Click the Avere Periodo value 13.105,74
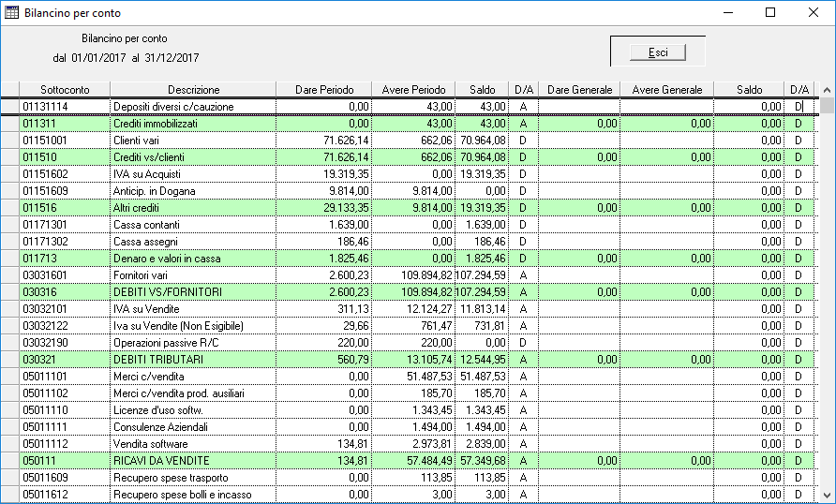 429,360
